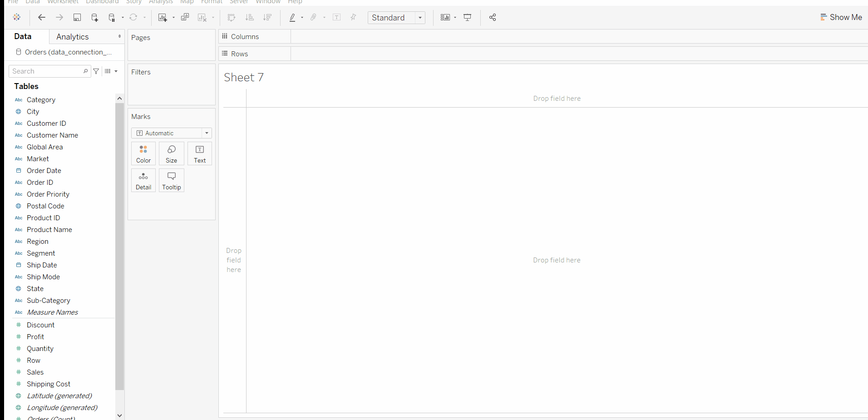Click the Detail marks button
The height and width of the screenshot is (420, 868).
pyautogui.click(x=143, y=181)
